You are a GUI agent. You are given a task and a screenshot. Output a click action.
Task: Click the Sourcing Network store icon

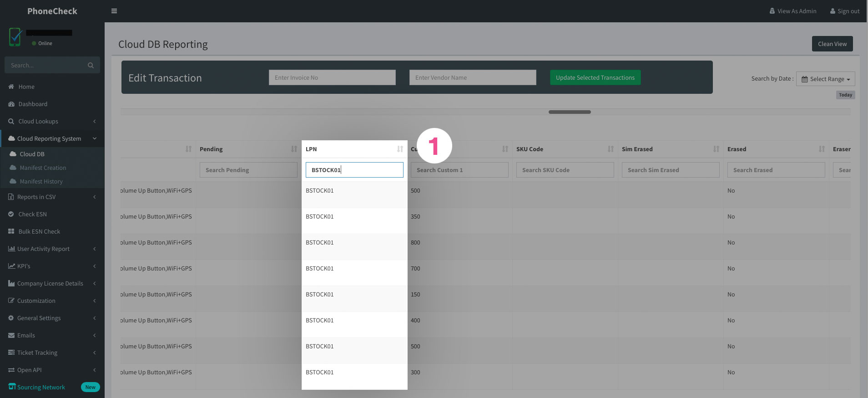pyautogui.click(x=12, y=387)
